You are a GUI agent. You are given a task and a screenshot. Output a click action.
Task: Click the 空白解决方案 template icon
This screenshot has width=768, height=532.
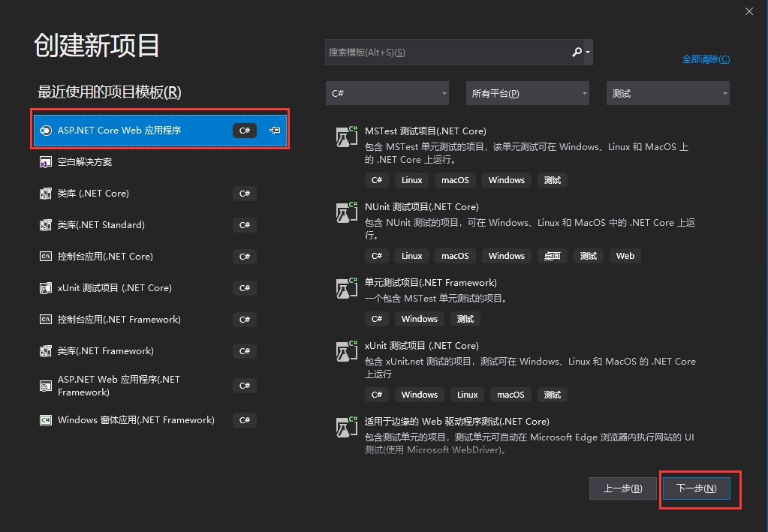click(46, 162)
